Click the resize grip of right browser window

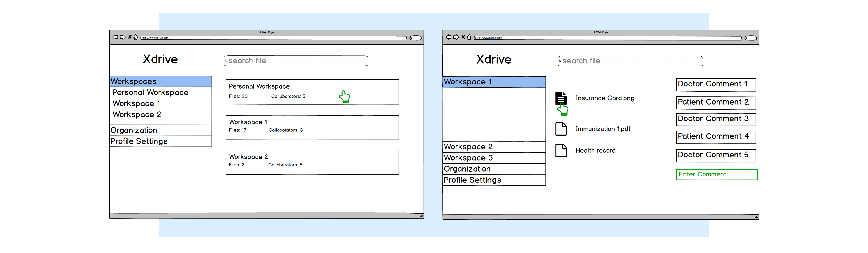coord(756,217)
